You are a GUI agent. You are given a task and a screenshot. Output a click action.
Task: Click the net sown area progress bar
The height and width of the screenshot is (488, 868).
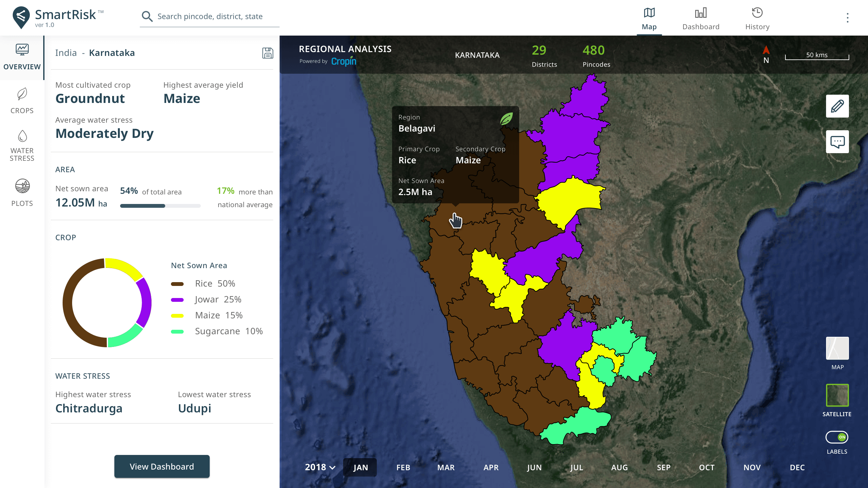click(x=160, y=206)
